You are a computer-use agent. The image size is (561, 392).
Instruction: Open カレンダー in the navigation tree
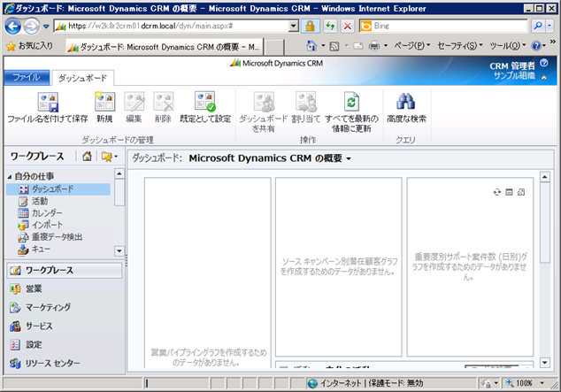click(x=40, y=213)
